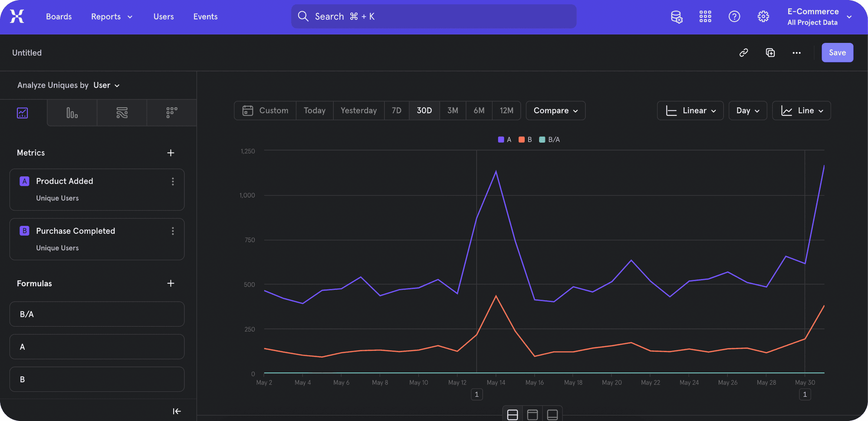Open the Boards menu item
Viewport: 868px width, 421px height.
(x=59, y=16)
